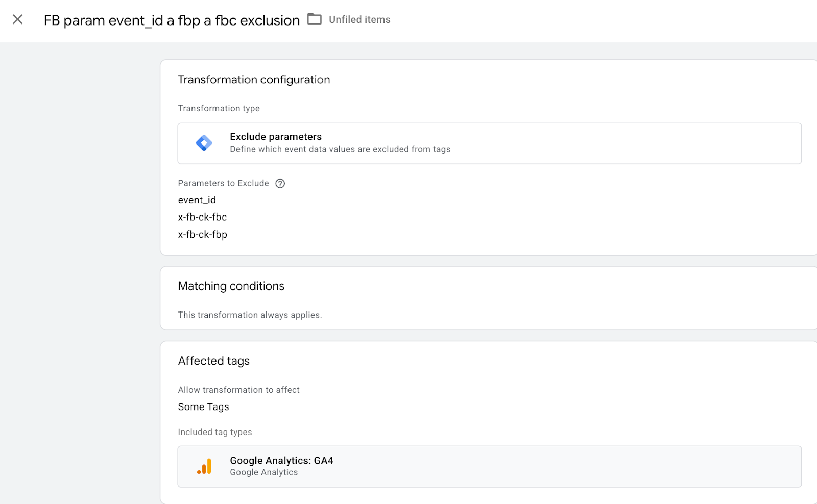Click the folder icon beside the title
Screen dimensions: 817x504
pyautogui.click(x=314, y=19)
